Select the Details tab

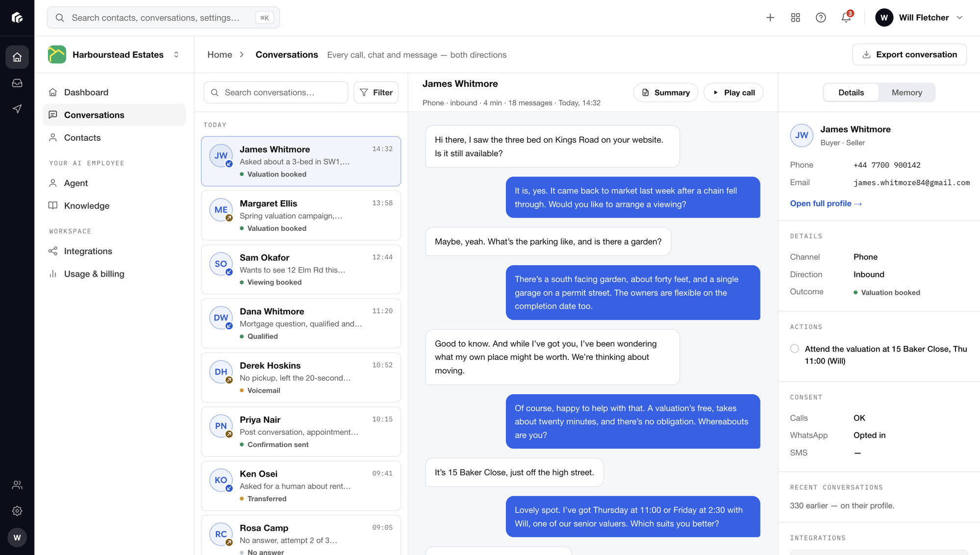click(x=851, y=92)
